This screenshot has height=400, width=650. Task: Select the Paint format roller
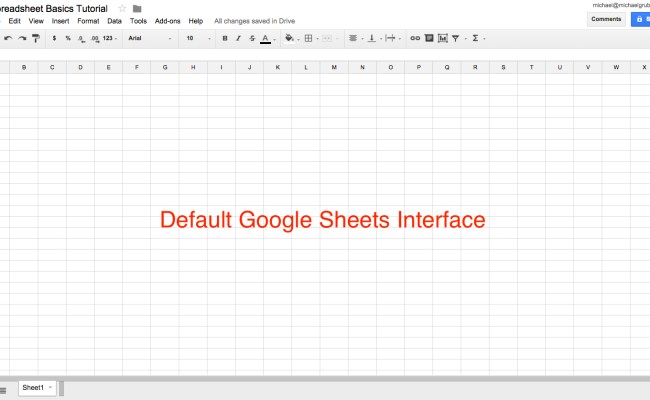[36, 38]
